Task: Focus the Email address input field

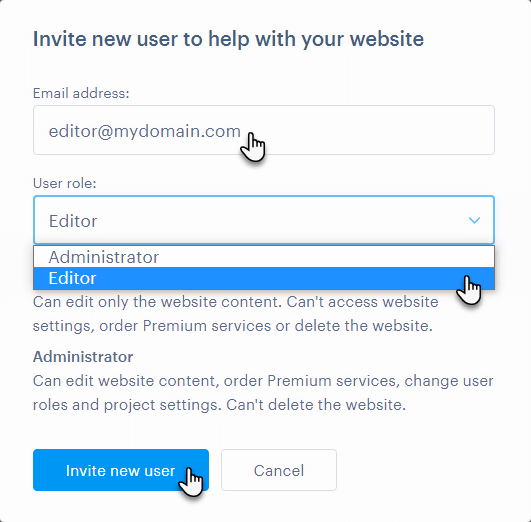Action: coord(264,130)
